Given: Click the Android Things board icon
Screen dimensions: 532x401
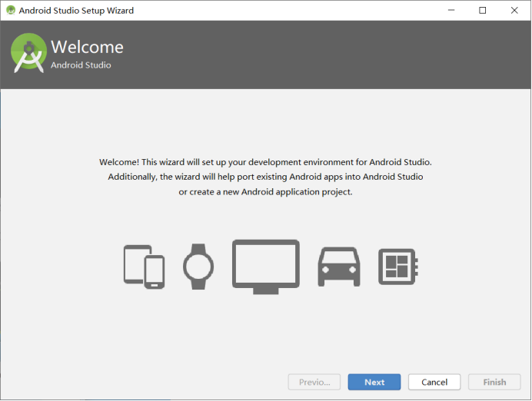Looking at the screenshot, I should pyautogui.click(x=398, y=267).
